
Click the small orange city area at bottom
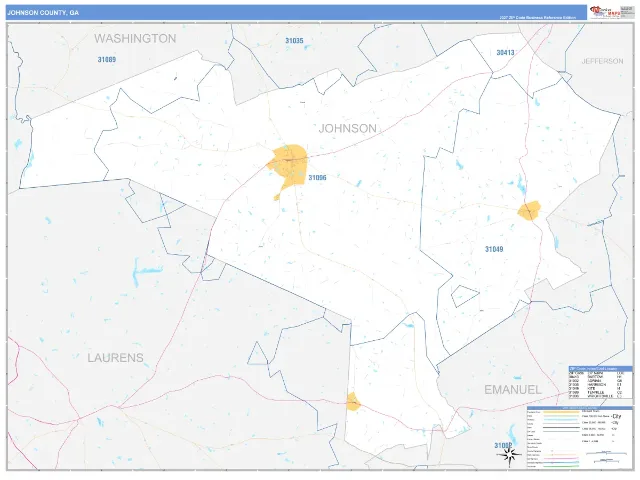coord(353,402)
